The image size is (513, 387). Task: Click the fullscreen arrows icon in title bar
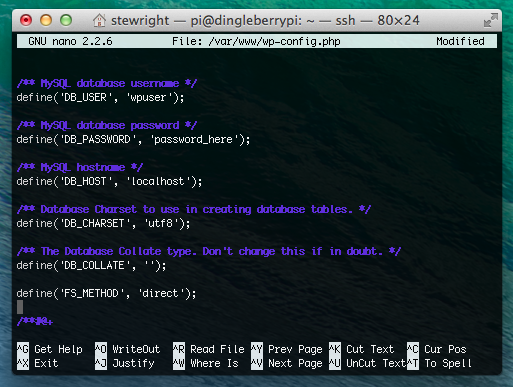coord(491,20)
